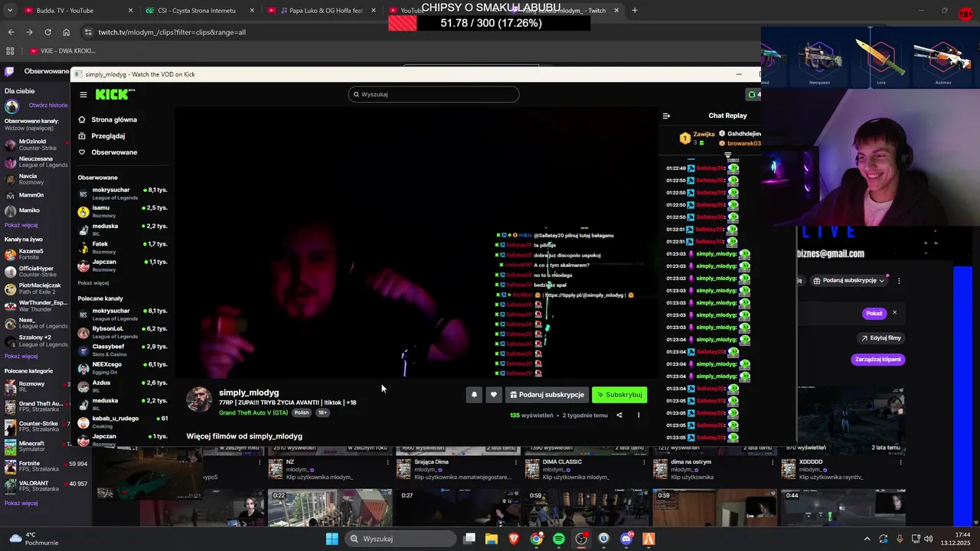Screen dimensions: 980x551
Task: Close the Budda. TV YouTube tab
Action: pos(130,11)
